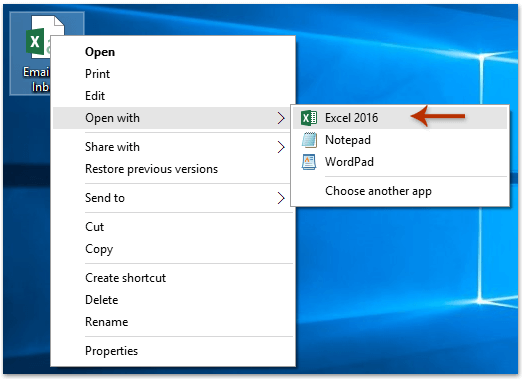Click the Notepad app icon
524x379 pixels.
tap(309, 140)
